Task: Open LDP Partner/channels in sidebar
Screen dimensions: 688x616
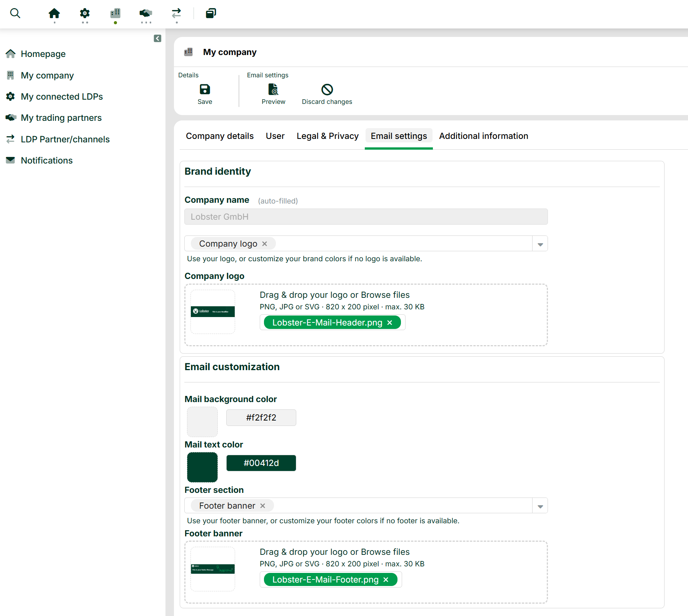Action: coord(65,139)
